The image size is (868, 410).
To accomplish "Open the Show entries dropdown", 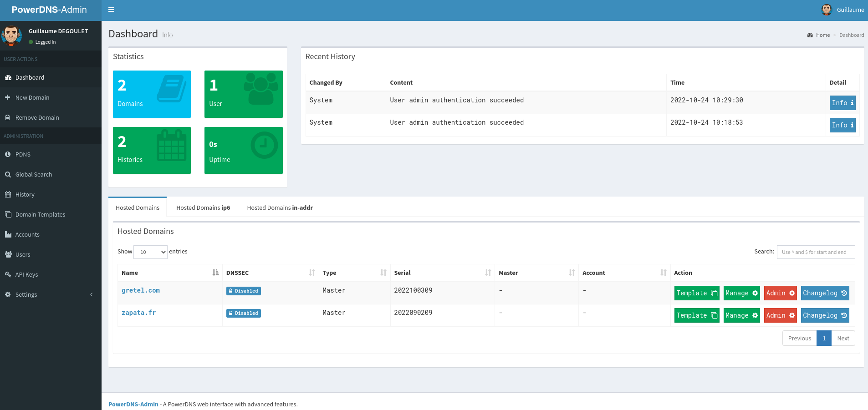I will click(150, 252).
